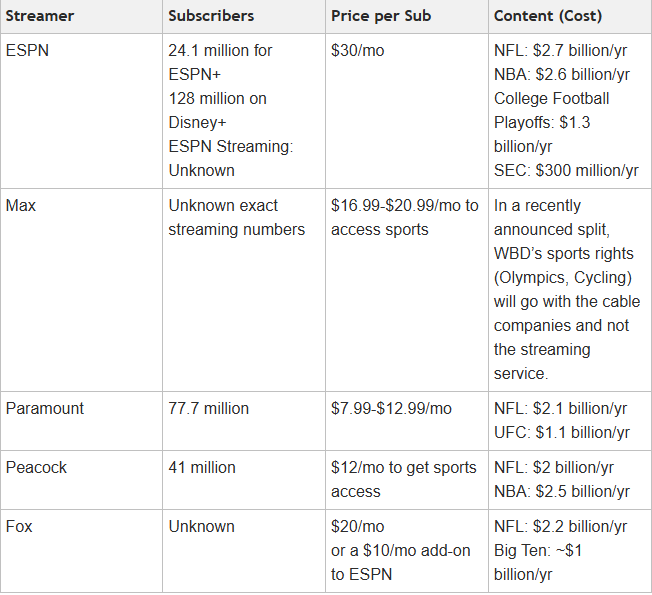652x595 pixels.
Task: Click the ESPN streamer cell
Action: [27, 50]
